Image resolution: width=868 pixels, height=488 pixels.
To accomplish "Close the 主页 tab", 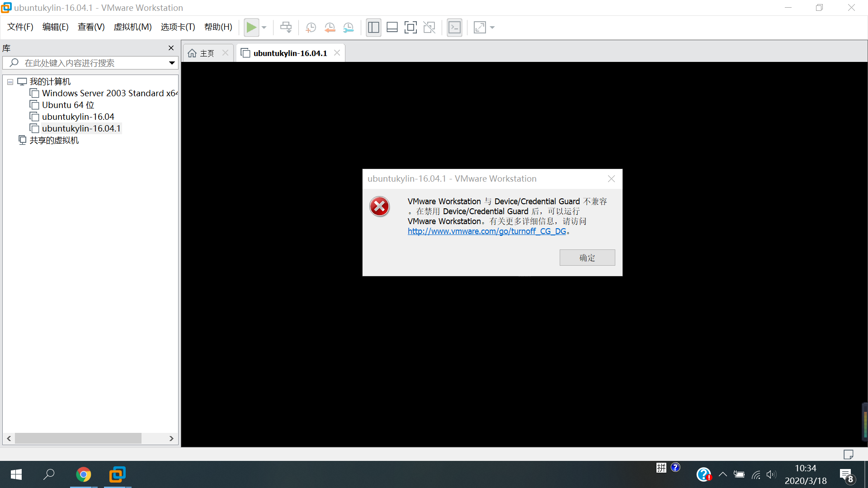I will coord(225,53).
